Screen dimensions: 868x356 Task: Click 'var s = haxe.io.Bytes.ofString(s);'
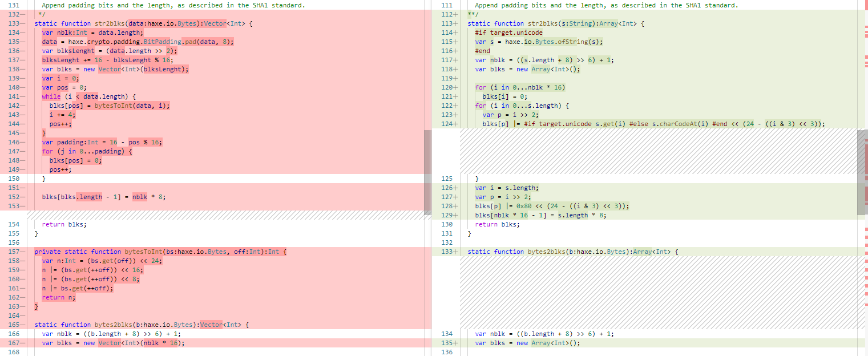pos(539,42)
